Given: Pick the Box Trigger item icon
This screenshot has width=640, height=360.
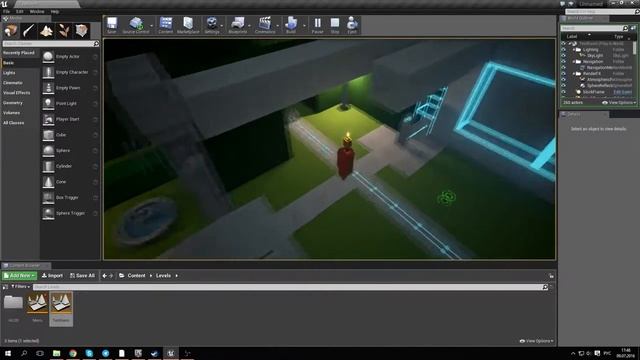Looking at the screenshot, I should pos(48,198).
